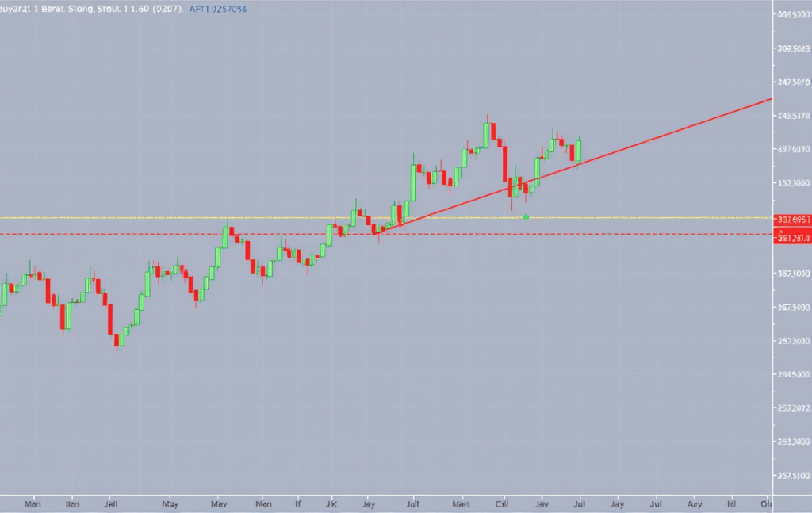Click the white chart title text at top-left
This screenshot has height=513, width=812.
click(x=91, y=9)
